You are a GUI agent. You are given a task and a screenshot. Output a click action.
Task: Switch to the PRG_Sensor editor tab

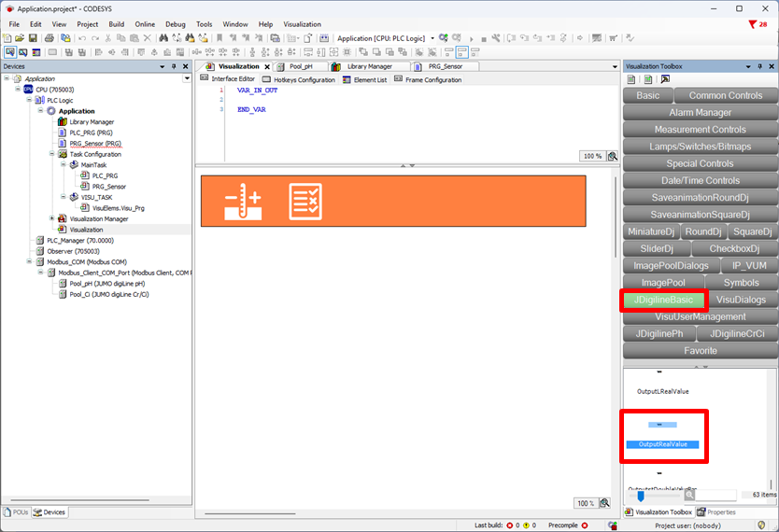click(446, 66)
